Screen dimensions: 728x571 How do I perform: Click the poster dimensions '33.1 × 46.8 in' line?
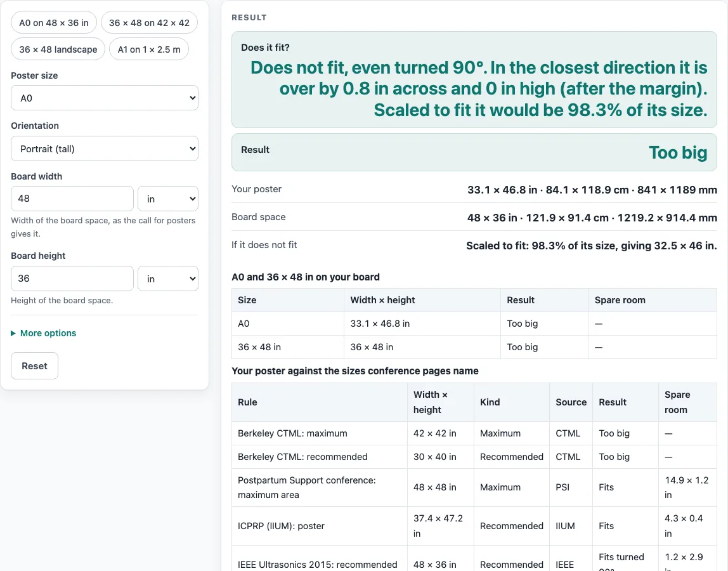point(592,190)
